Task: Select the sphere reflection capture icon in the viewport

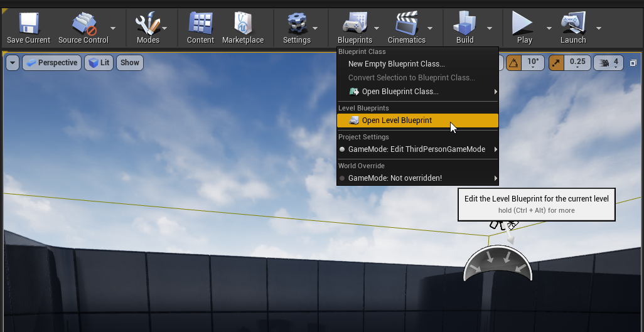Action: pos(498,262)
